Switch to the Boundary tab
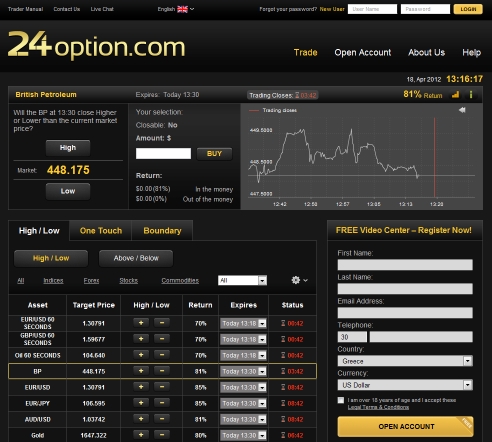The image size is (492, 442). point(162,231)
